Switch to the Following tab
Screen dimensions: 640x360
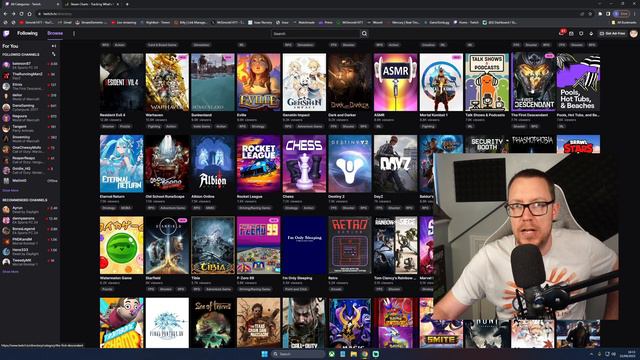(x=27, y=33)
